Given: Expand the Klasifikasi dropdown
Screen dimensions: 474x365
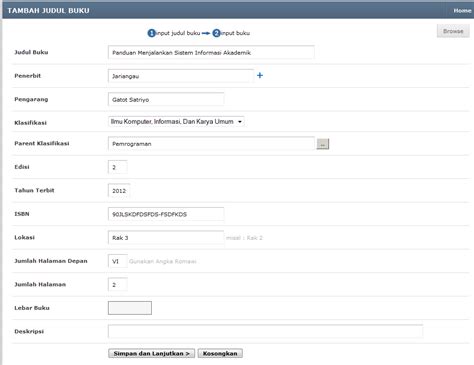Looking at the screenshot, I should 176,122.
